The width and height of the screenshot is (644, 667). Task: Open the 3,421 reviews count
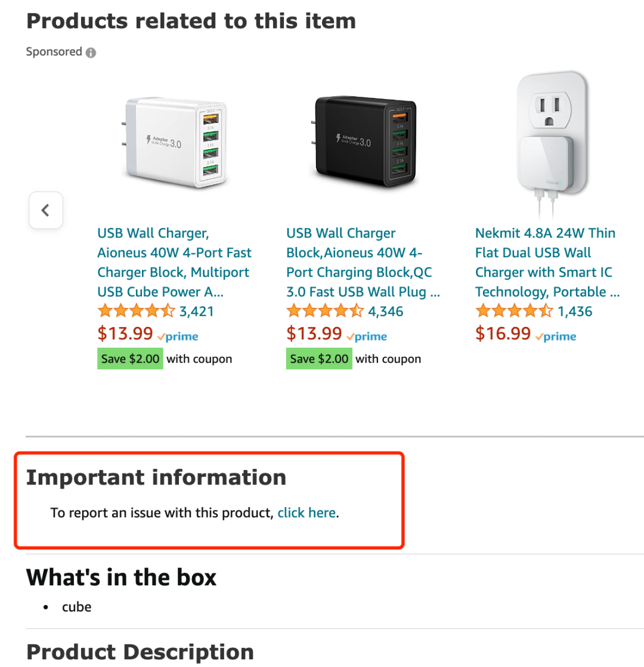coord(196,311)
